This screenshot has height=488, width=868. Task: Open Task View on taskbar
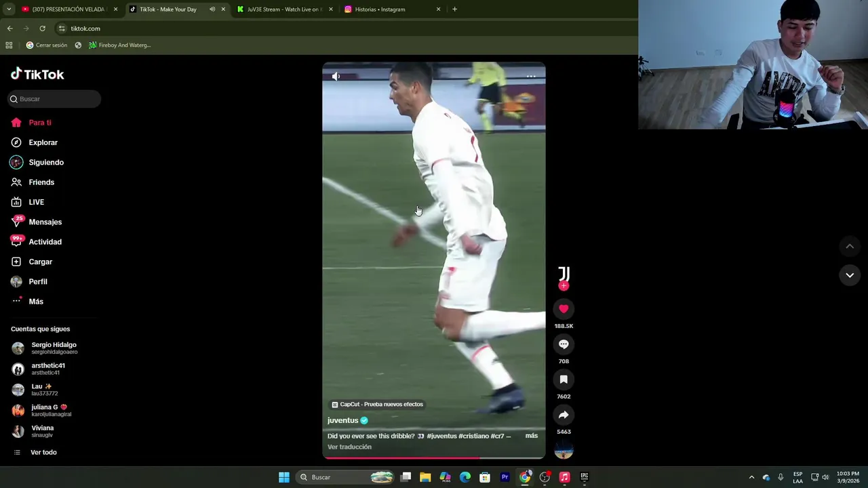(406, 477)
